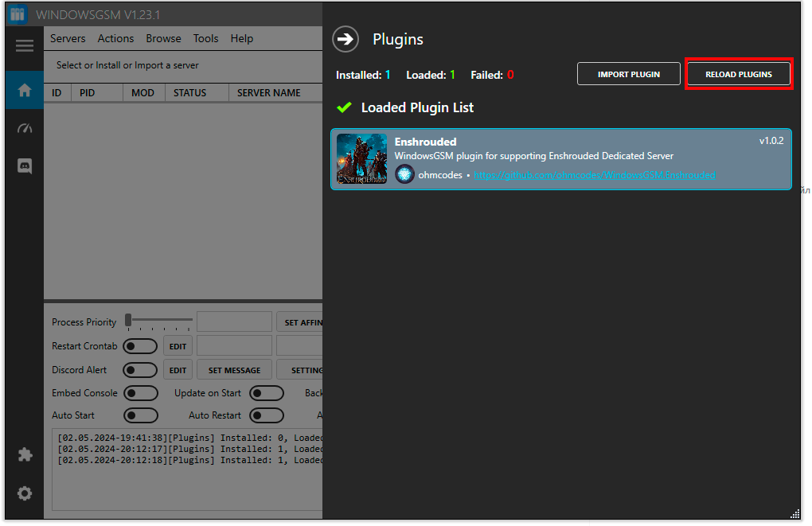Click the WindowsGSM app logo

tap(17, 14)
